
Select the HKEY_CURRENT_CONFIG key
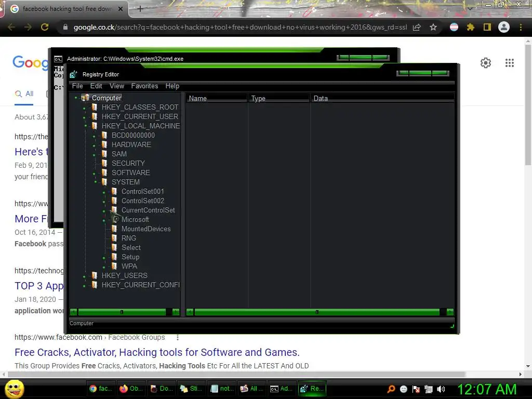140,285
